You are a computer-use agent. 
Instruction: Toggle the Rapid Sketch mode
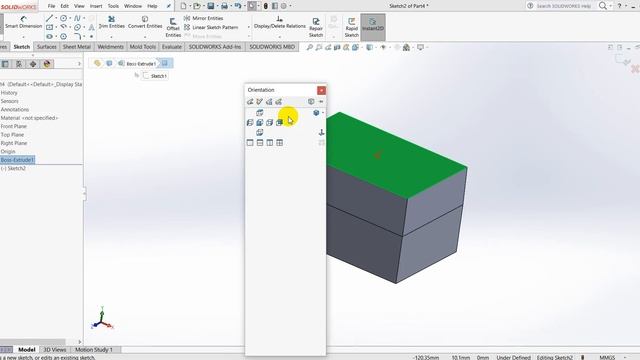[351, 27]
